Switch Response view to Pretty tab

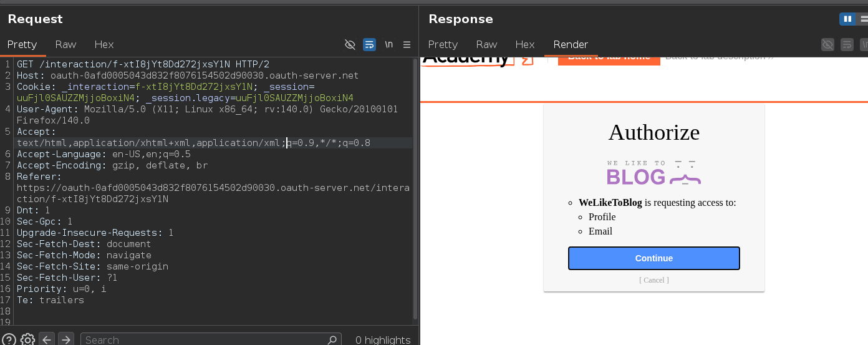(443, 44)
